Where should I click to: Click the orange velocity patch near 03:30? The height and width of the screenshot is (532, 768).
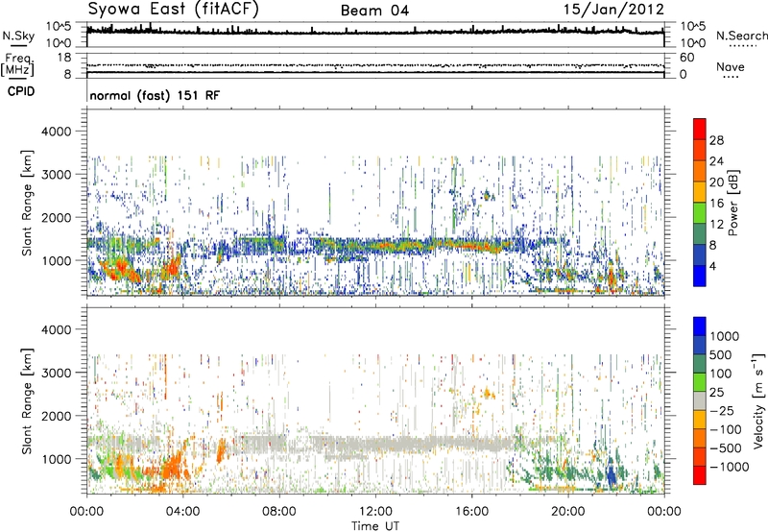click(x=172, y=466)
